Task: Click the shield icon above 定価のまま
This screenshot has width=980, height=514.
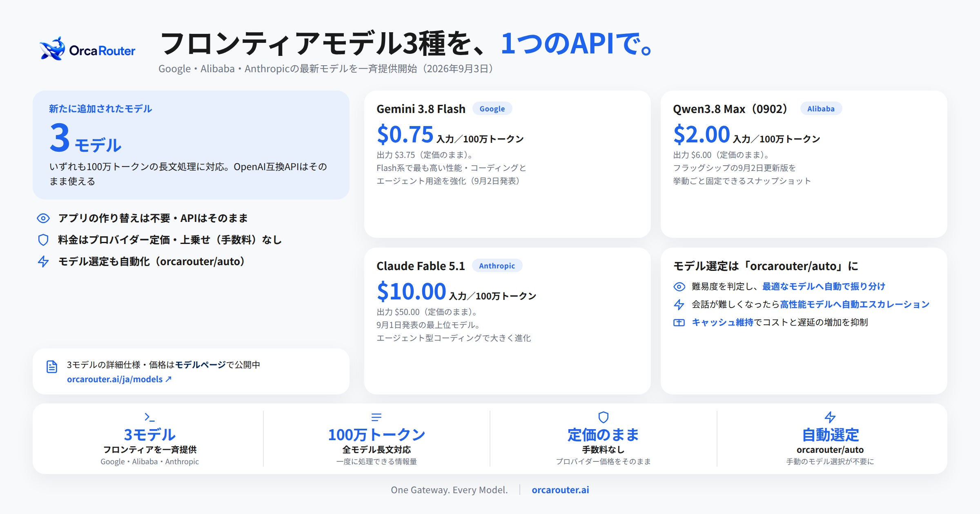Action: (604, 417)
